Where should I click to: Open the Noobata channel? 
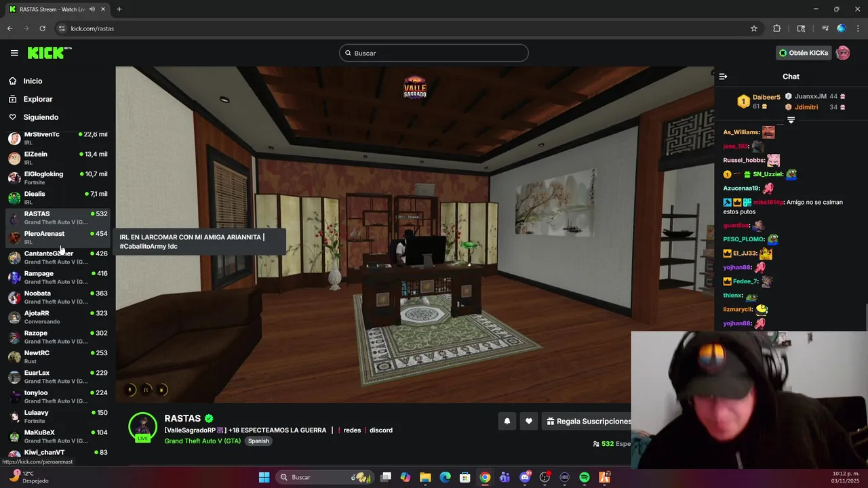click(58, 297)
